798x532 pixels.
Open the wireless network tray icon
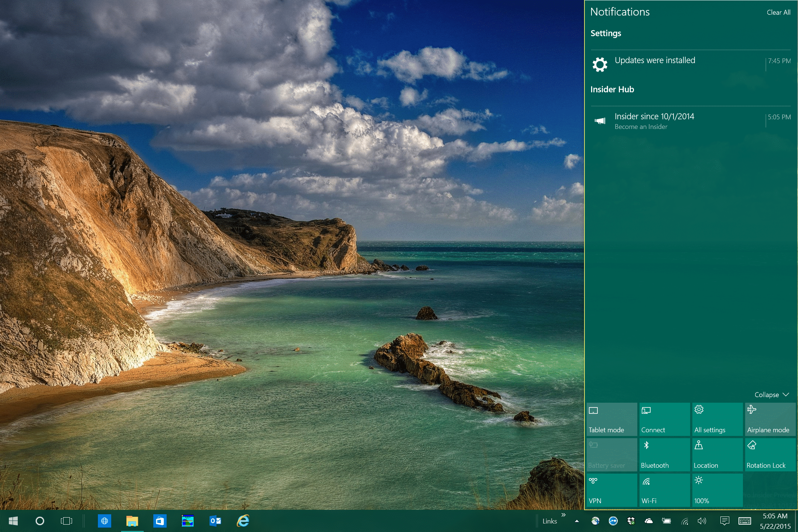[685, 521]
